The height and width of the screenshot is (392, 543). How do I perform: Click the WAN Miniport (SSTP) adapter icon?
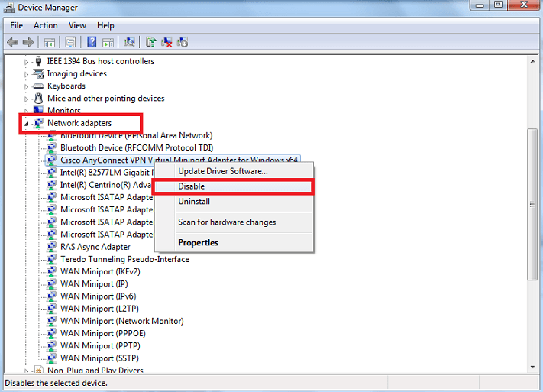51,358
